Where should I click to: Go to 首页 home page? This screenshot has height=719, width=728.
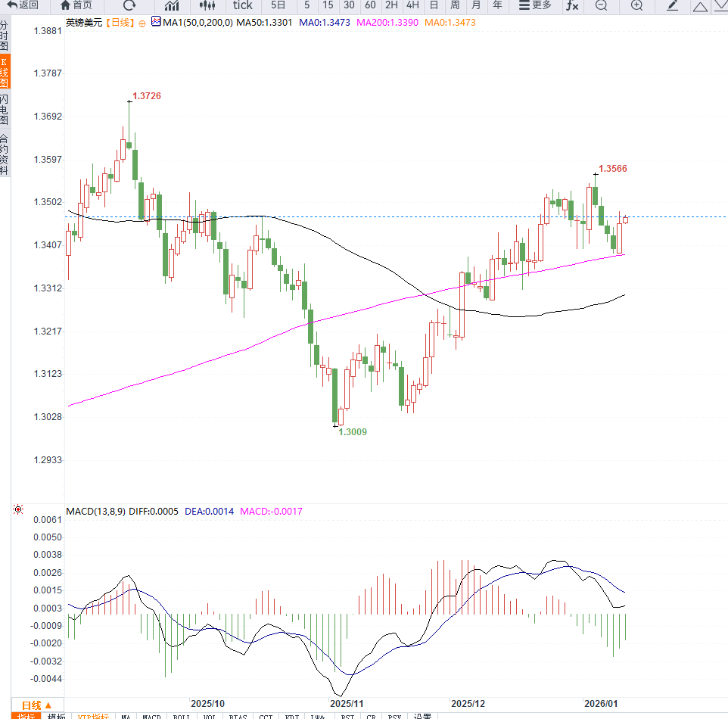pos(76,5)
